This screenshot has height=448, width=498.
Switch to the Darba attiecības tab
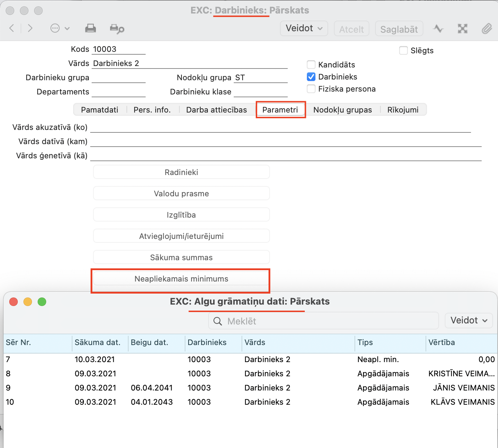coord(216,110)
